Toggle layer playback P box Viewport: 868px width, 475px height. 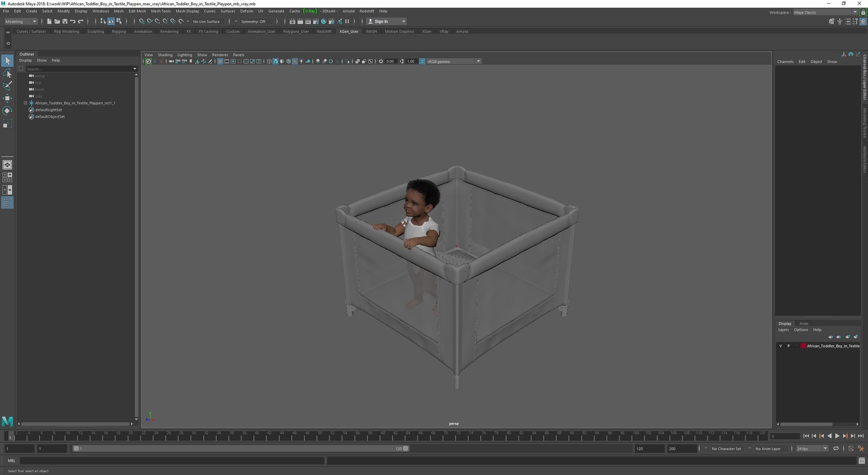788,346
